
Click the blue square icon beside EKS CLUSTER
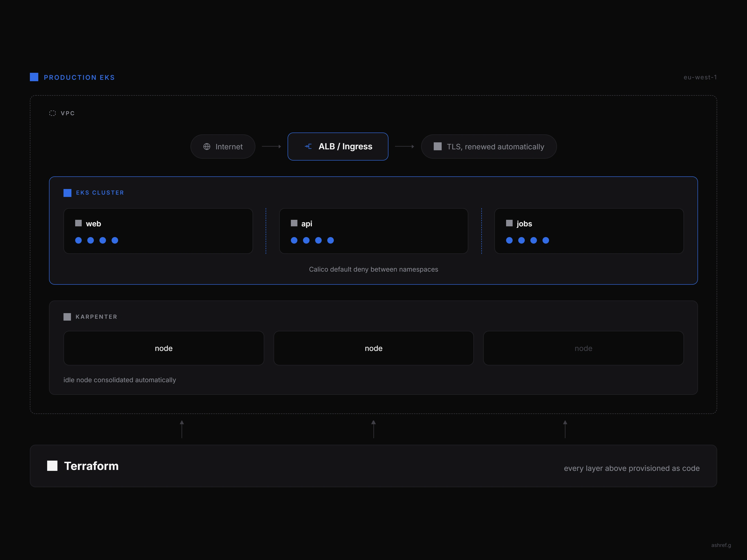click(67, 193)
